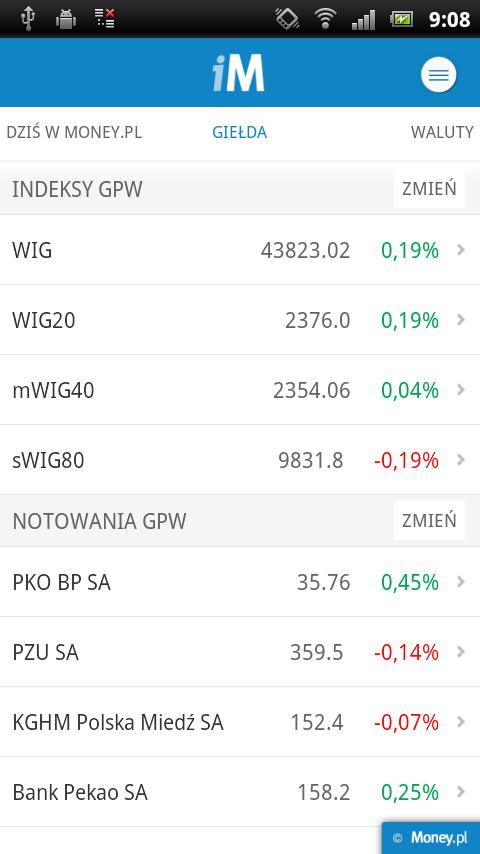Select the GIEŁDA tab
480x854 pixels.
click(240, 132)
